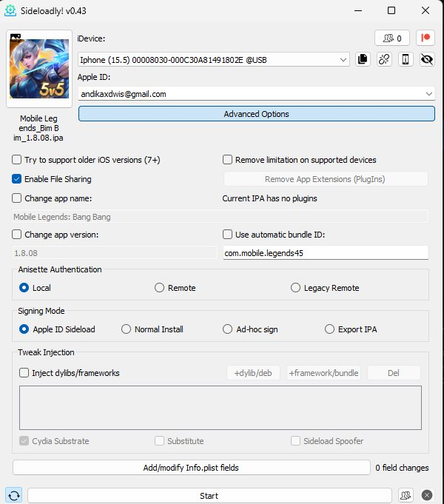Click the broken link unpair icon
This screenshot has width=444, height=504.
pos(384,59)
